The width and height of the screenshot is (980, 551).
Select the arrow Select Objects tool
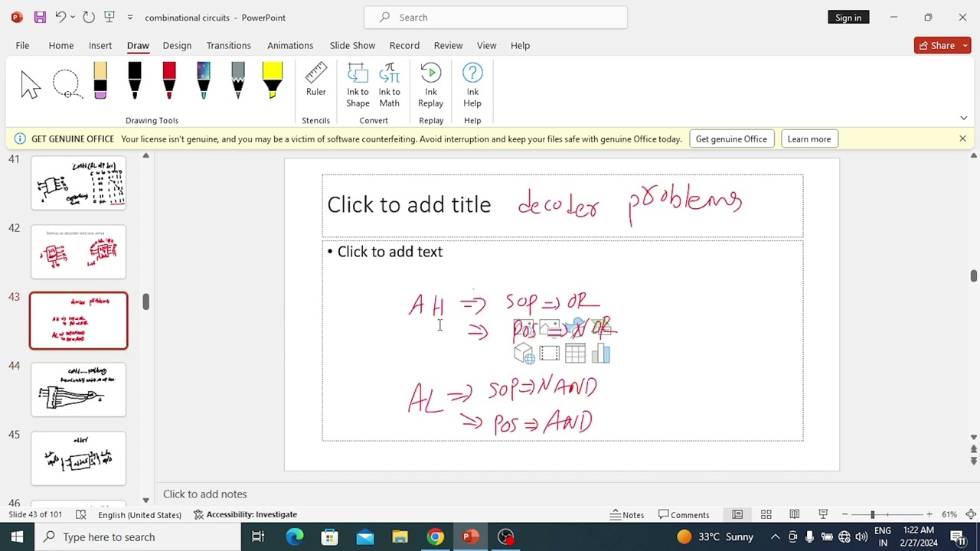coord(31,84)
